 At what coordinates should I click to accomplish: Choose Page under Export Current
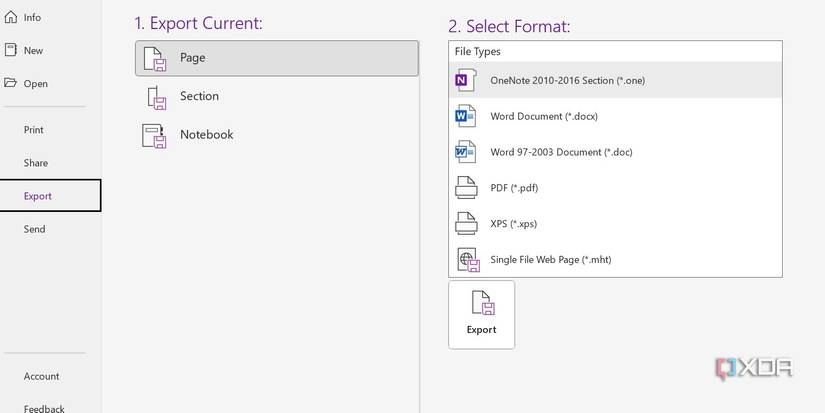(277, 58)
